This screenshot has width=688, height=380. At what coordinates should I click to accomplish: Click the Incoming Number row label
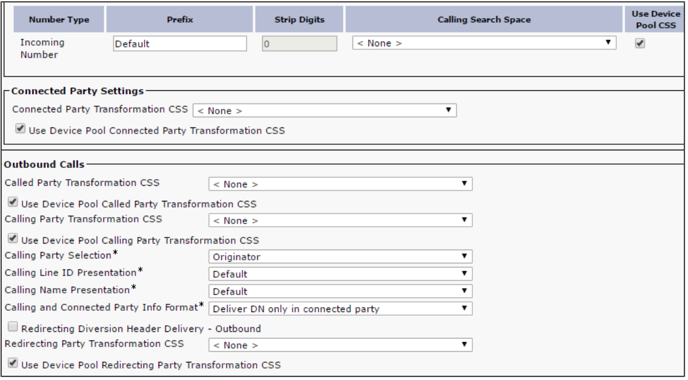(x=42, y=48)
